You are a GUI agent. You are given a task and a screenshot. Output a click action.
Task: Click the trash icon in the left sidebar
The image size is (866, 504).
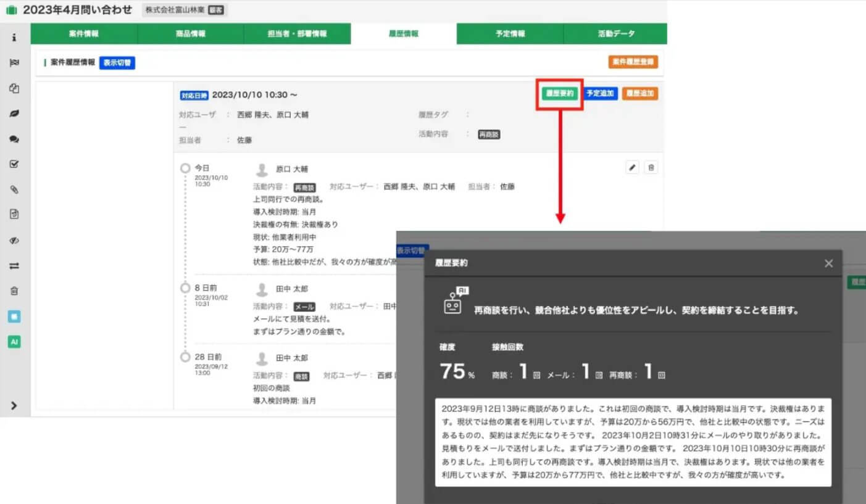click(x=14, y=290)
